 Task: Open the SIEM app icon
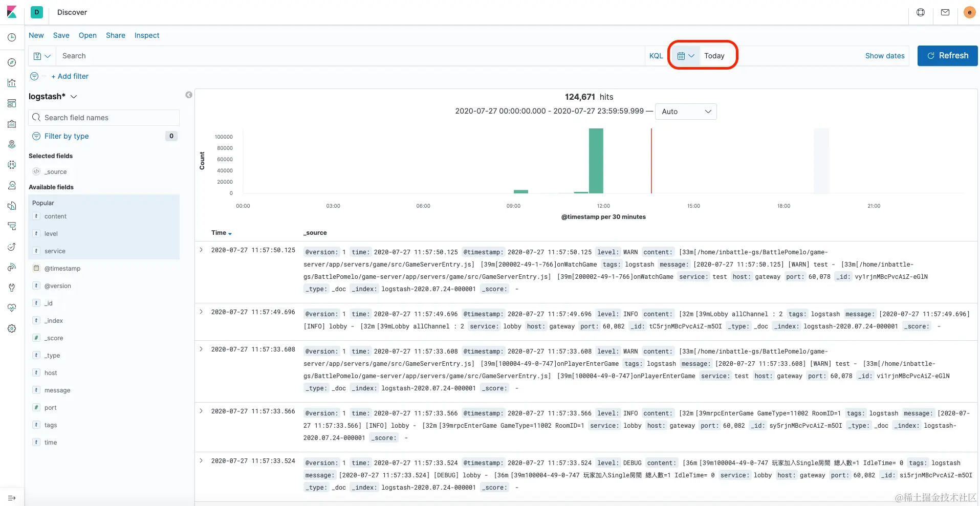click(12, 267)
